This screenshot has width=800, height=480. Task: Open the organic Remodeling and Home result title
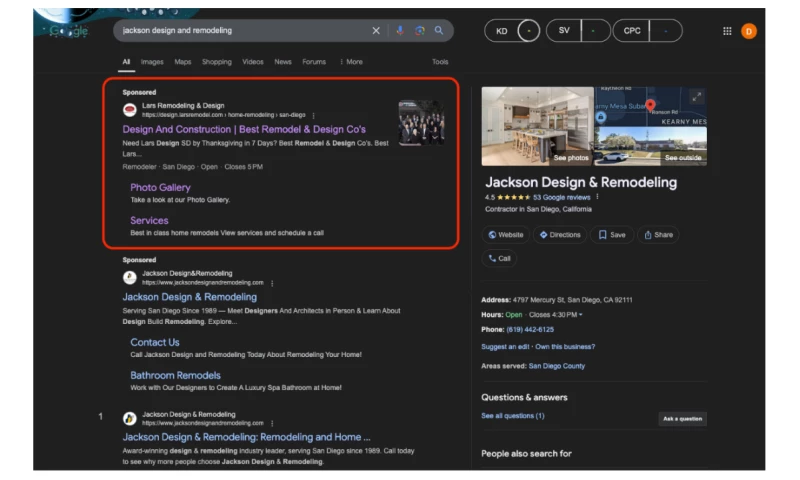click(246, 437)
